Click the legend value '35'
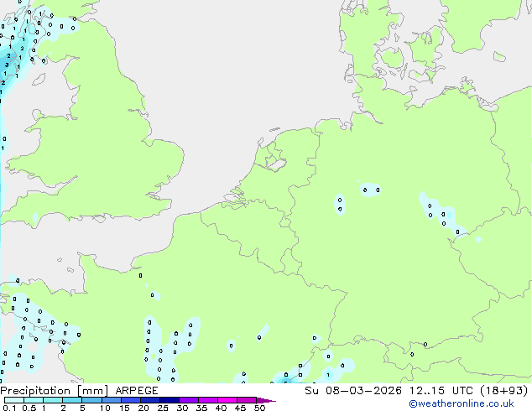Screen dimensions: 532x411 [201, 408]
